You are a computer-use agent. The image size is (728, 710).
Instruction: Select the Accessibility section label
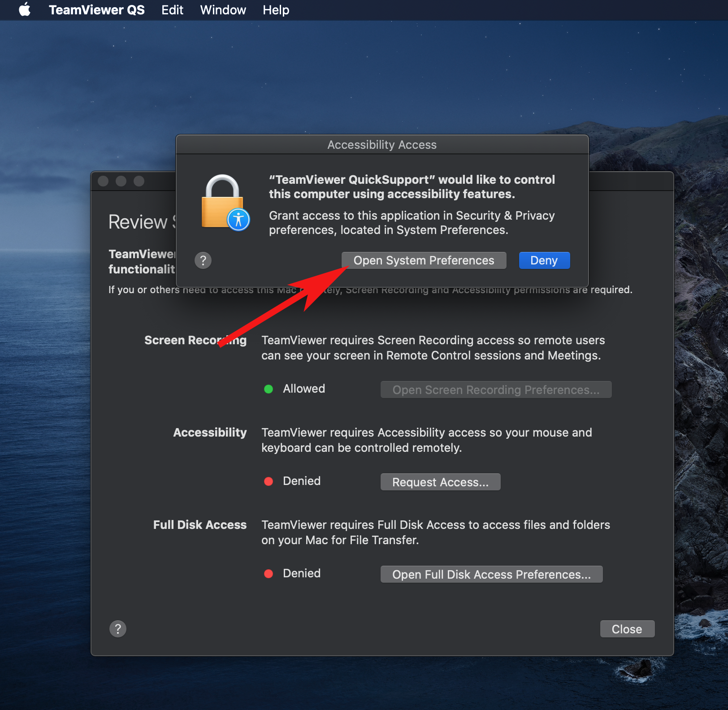[210, 433]
